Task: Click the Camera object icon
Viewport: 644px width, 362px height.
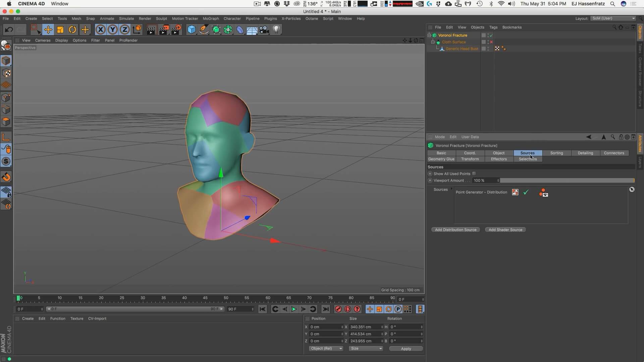Action: pyautogui.click(x=264, y=30)
